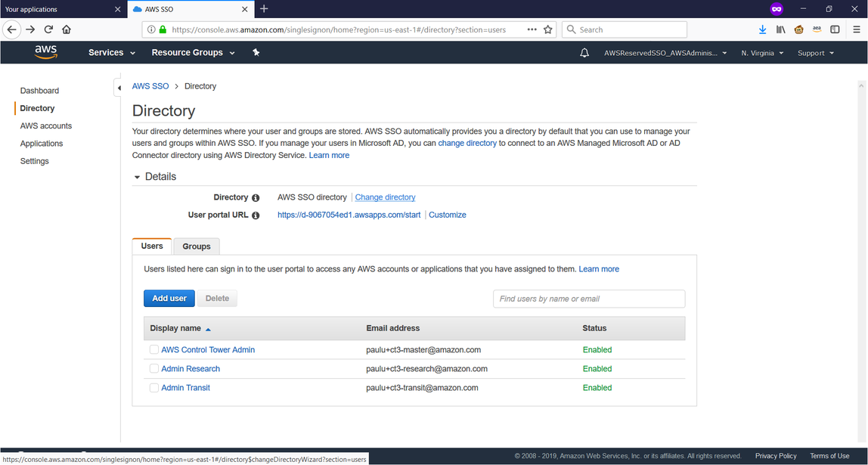Bookmark this page with the star icon
The height and width of the screenshot is (465, 868).
tap(547, 30)
